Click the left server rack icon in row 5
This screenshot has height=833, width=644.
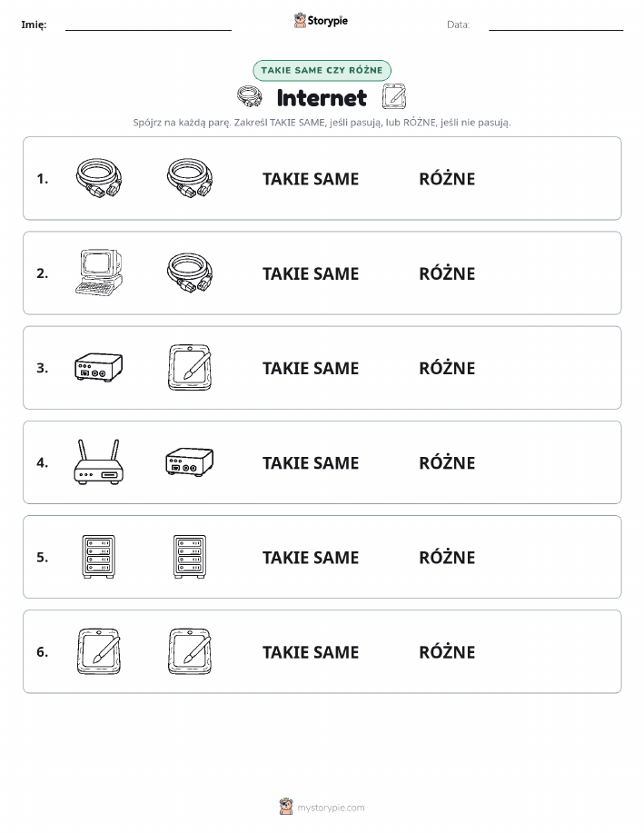click(99, 557)
